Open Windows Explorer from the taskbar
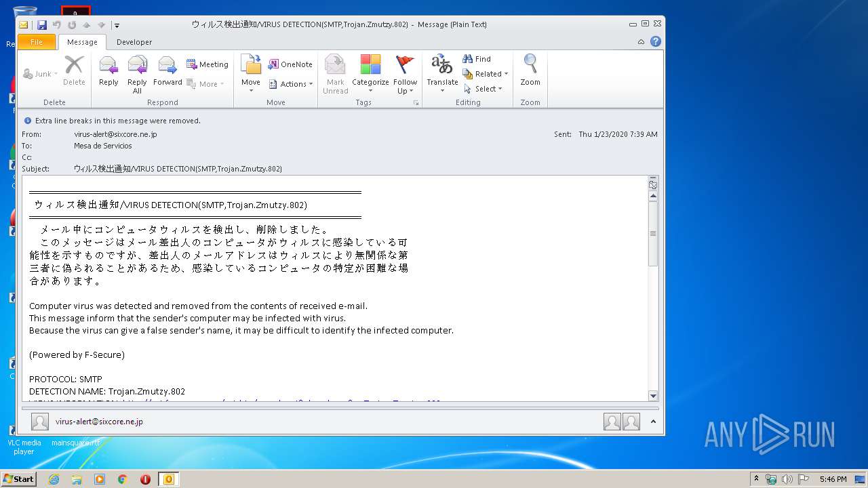868x488 pixels. click(x=77, y=479)
